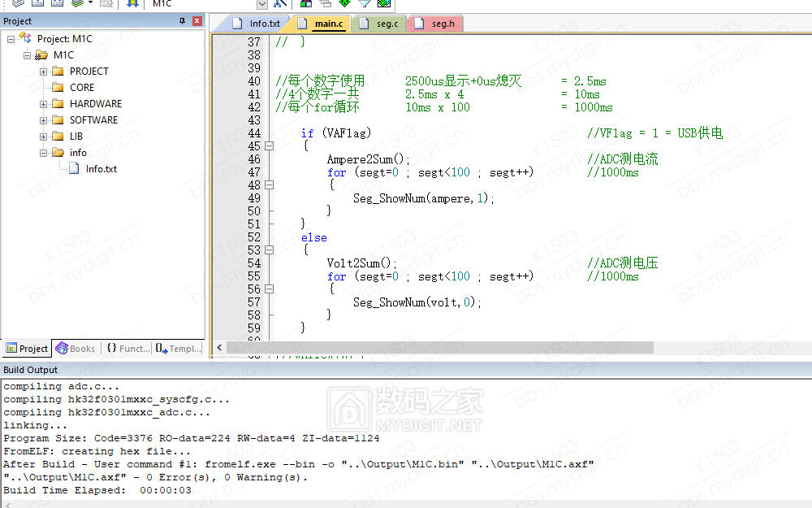Click 'Seg_ShowNum(volt,0);' statement
812x508 pixels.
[x=417, y=302]
